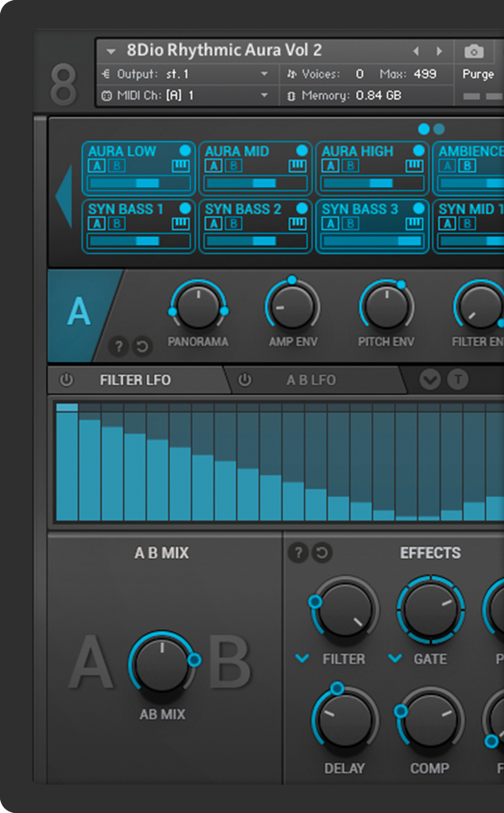Click the DELAY effect knob
Screen dimensions: 504x813
[x=345, y=720]
